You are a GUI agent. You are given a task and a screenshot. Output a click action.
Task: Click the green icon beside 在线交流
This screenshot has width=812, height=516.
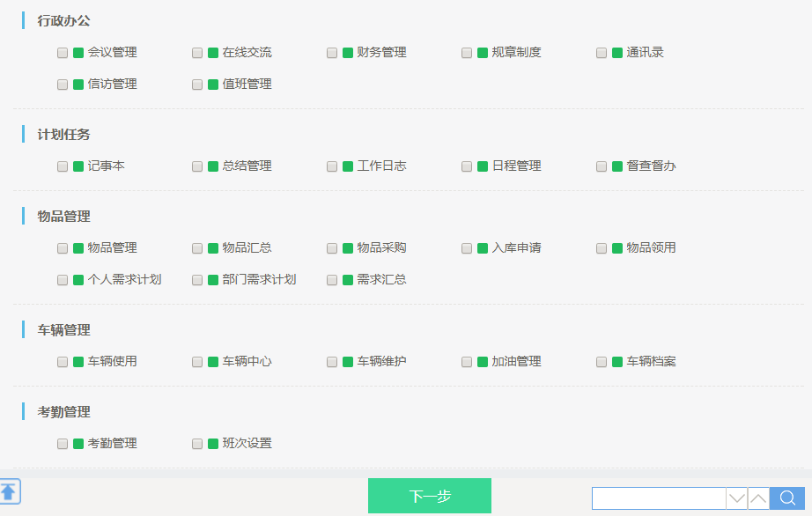pos(213,53)
